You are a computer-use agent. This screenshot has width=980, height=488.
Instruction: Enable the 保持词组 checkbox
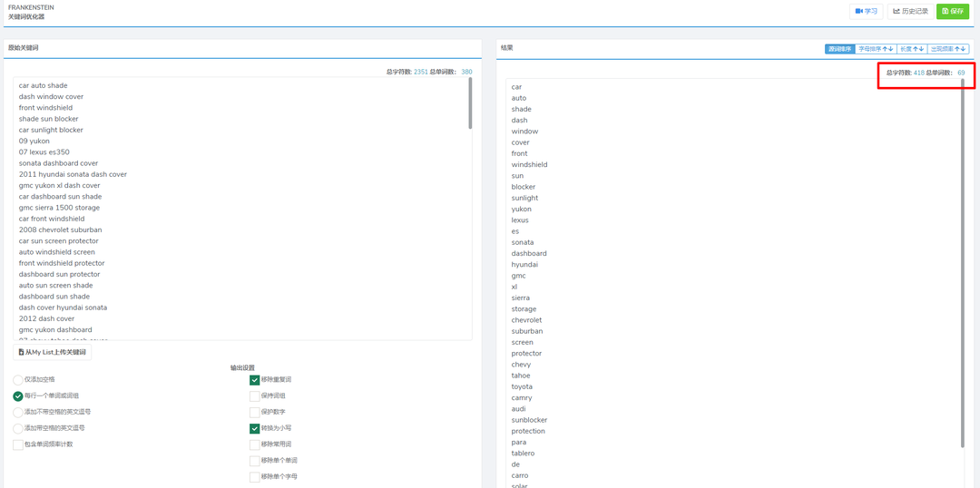pos(255,396)
